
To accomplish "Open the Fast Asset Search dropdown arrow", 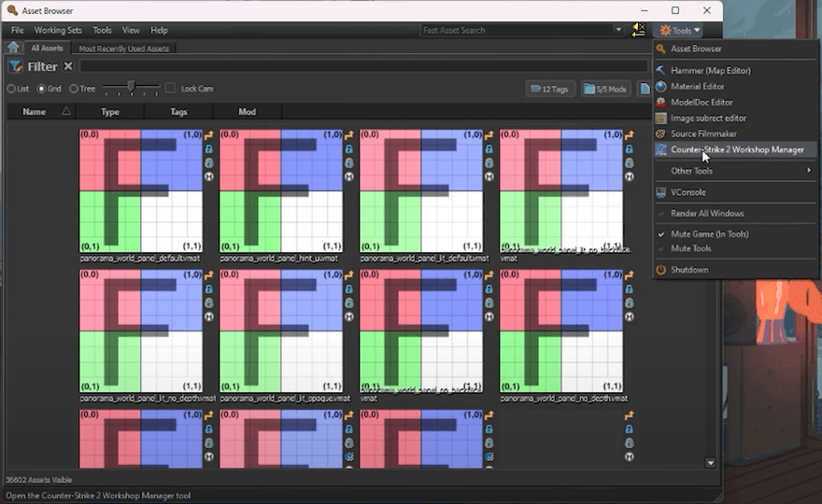I will point(618,31).
